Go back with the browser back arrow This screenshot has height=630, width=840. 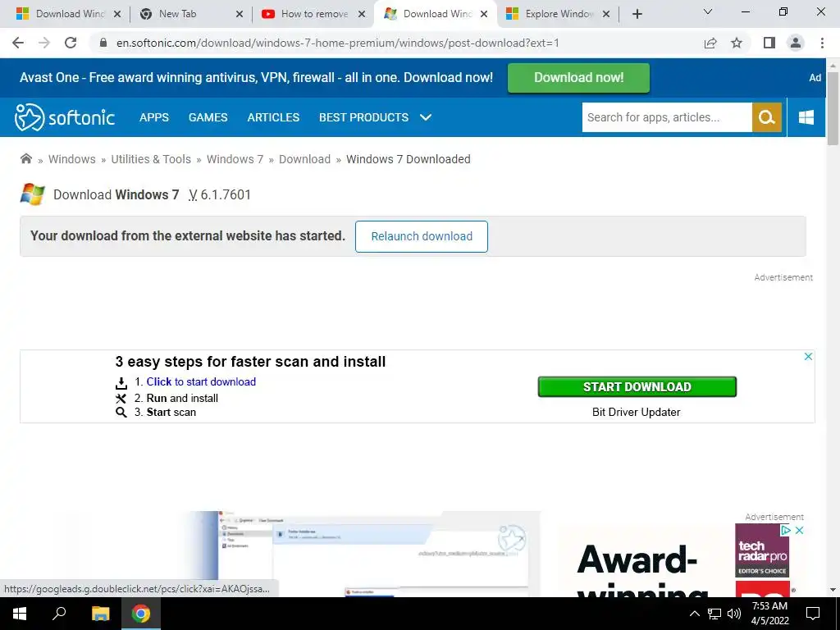click(x=18, y=43)
